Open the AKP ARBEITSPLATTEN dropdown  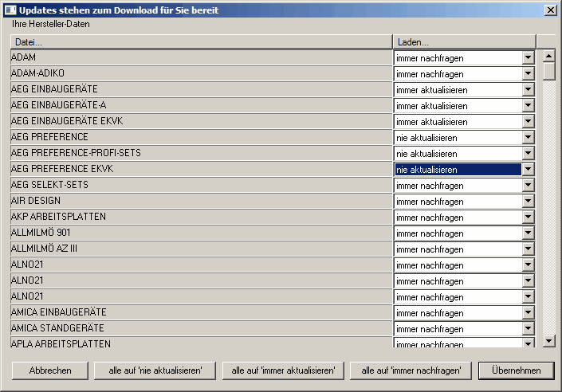coord(528,217)
